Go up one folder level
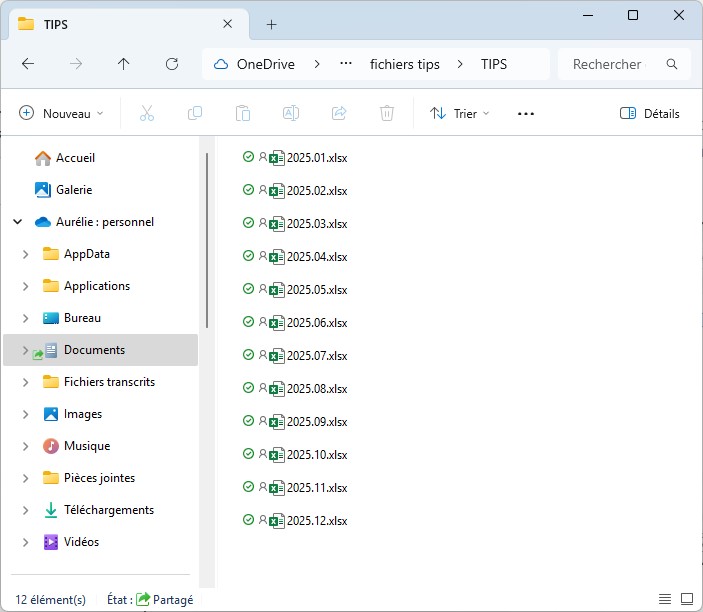This screenshot has width=703, height=612. tap(124, 64)
